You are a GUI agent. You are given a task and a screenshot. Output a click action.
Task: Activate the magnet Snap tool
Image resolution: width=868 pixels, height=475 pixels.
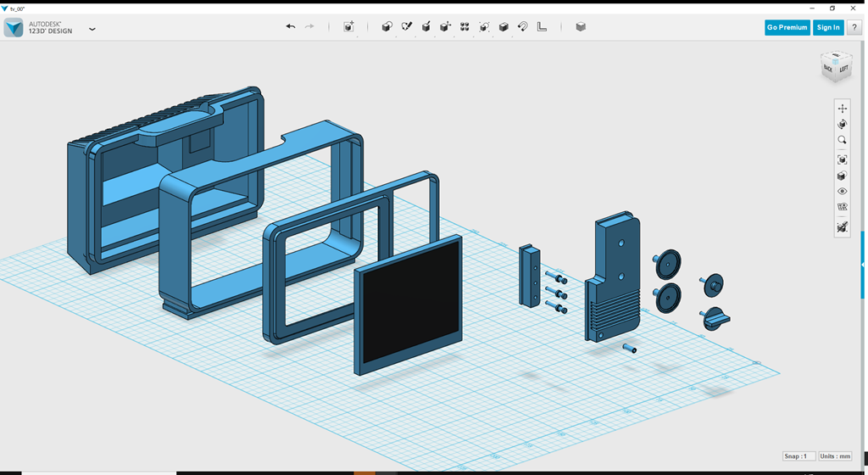pos(523,27)
